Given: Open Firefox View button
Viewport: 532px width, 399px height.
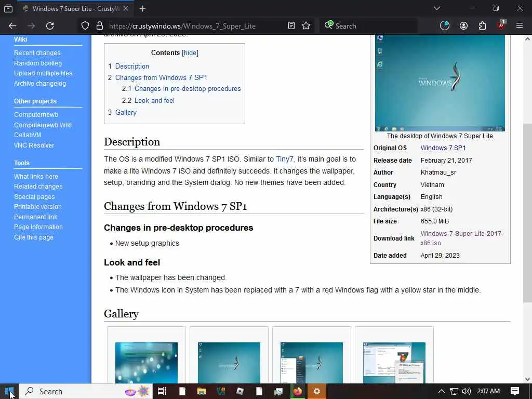Looking at the screenshot, I should coord(8,9).
